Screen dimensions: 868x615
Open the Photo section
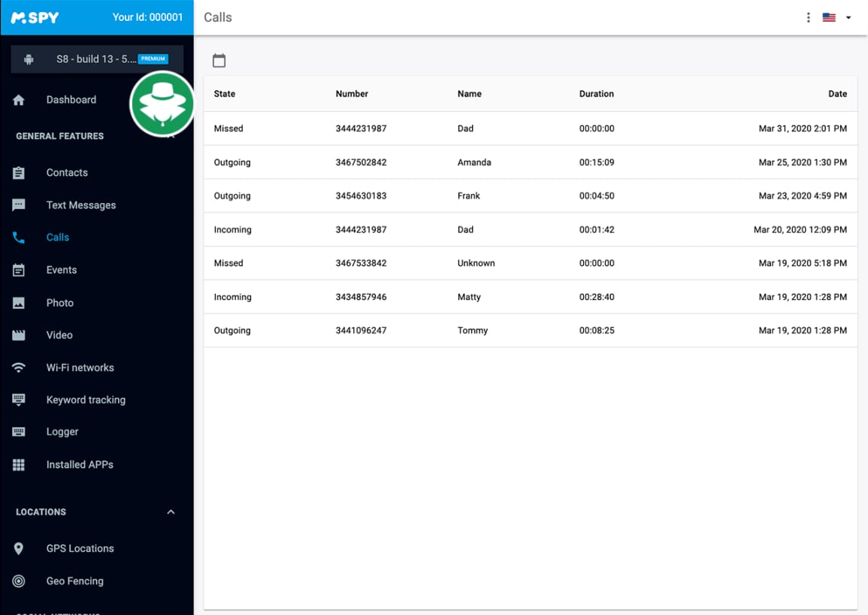[x=59, y=303]
